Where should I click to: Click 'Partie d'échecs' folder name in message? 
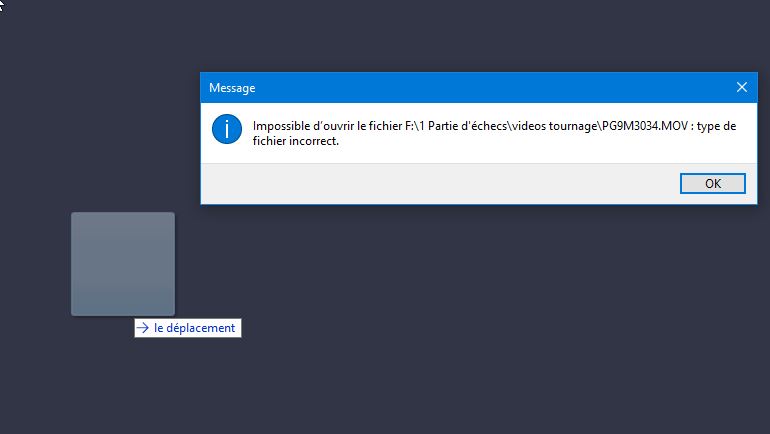pyautogui.click(x=469, y=126)
